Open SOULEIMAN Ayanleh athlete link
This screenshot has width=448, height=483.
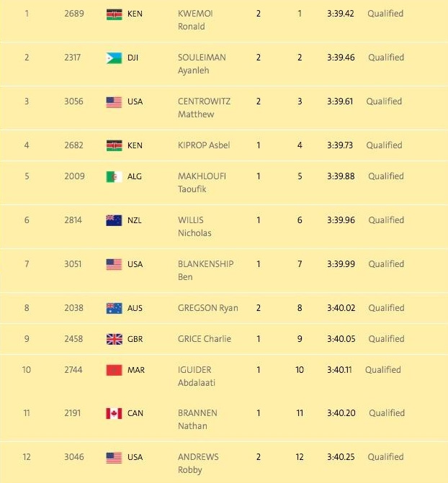[x=201, y=63]
